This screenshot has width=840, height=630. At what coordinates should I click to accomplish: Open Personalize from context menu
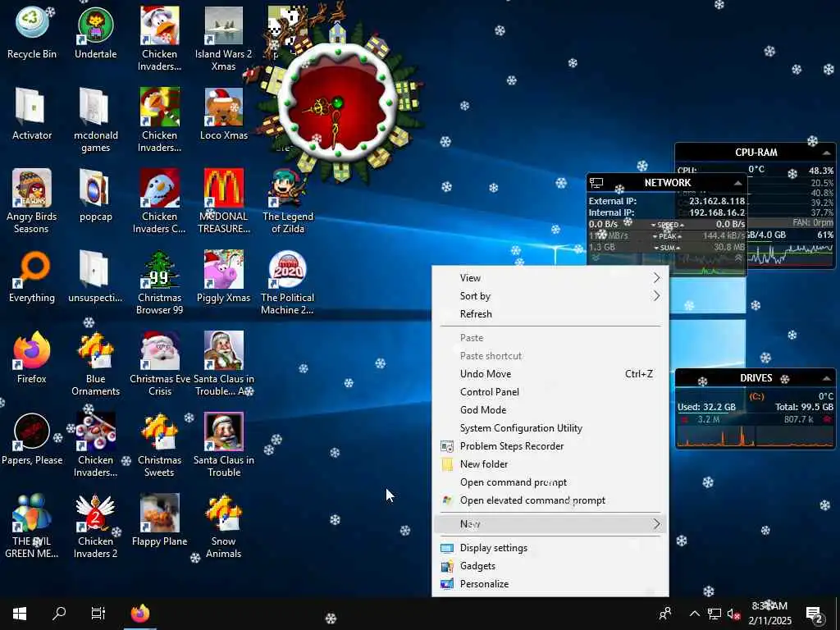[x=550, y=584]
